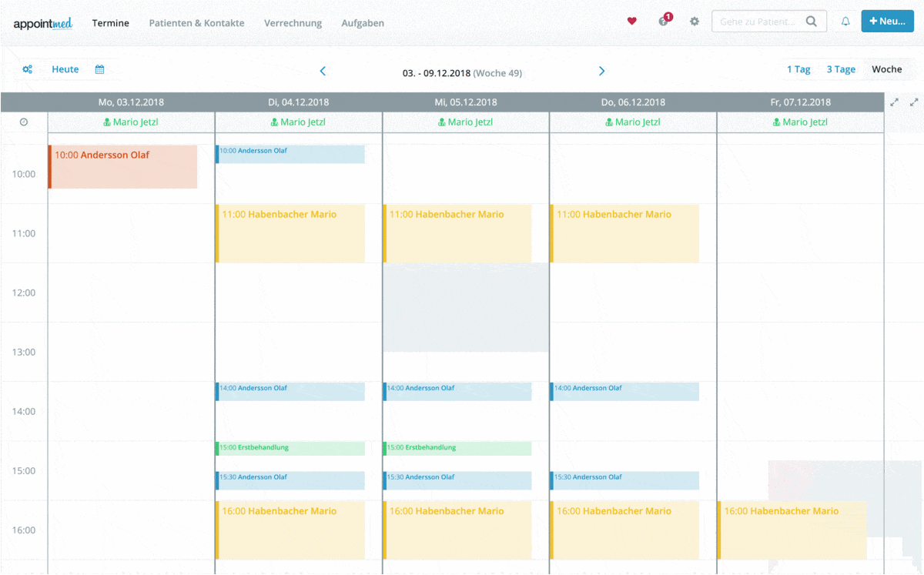This screenshot has width=924, height=575.
Task: Click the clock icon in the time column
Action: tap(24, 122)
